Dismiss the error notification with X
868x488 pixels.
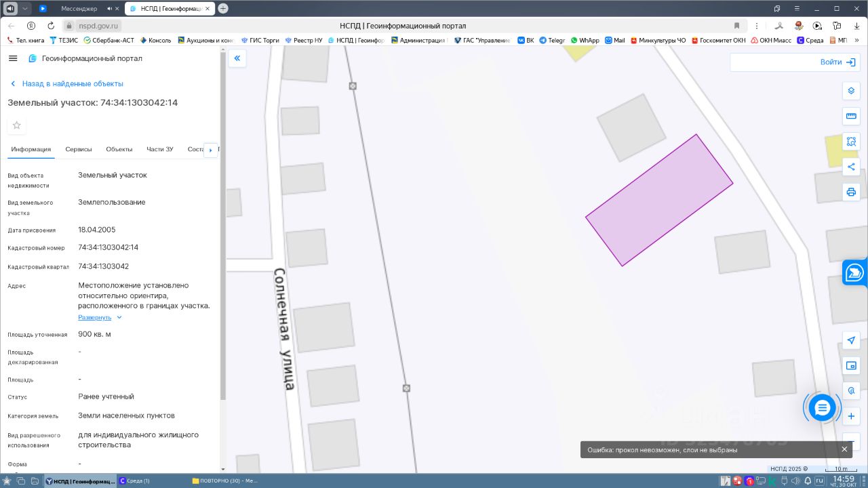(844, 449)
